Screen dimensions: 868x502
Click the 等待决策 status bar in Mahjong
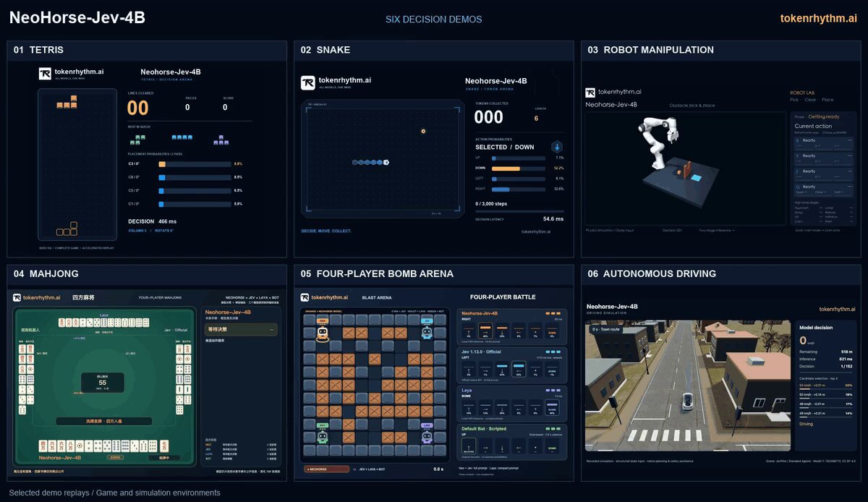pos(241,329)
